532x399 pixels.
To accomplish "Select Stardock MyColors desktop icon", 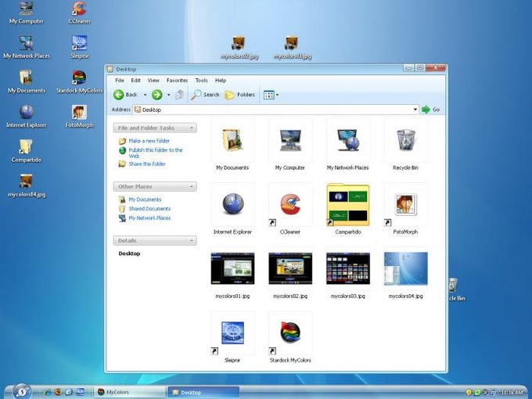I will tap(79, 82).
